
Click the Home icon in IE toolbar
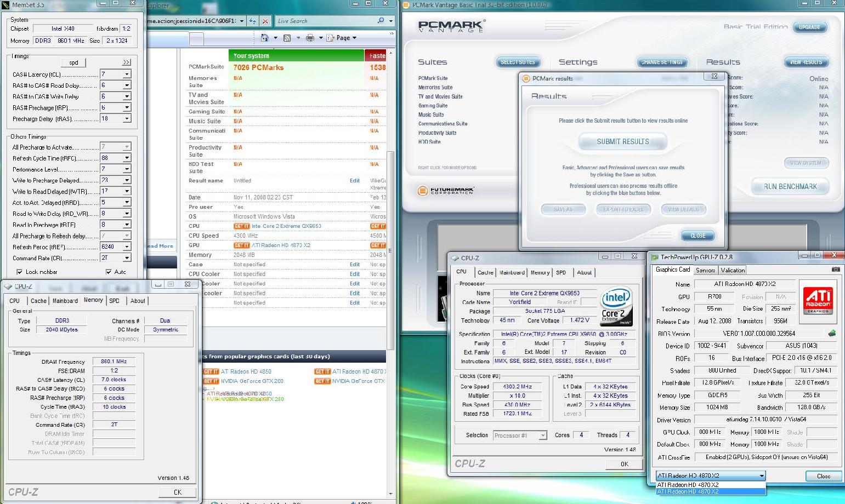pos(265,38)
